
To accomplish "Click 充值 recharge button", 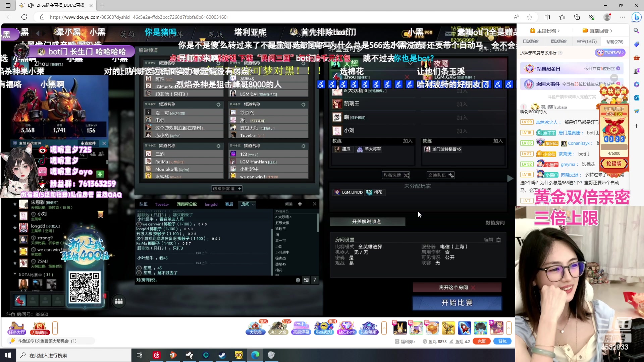I will click(x=482, y=341).
